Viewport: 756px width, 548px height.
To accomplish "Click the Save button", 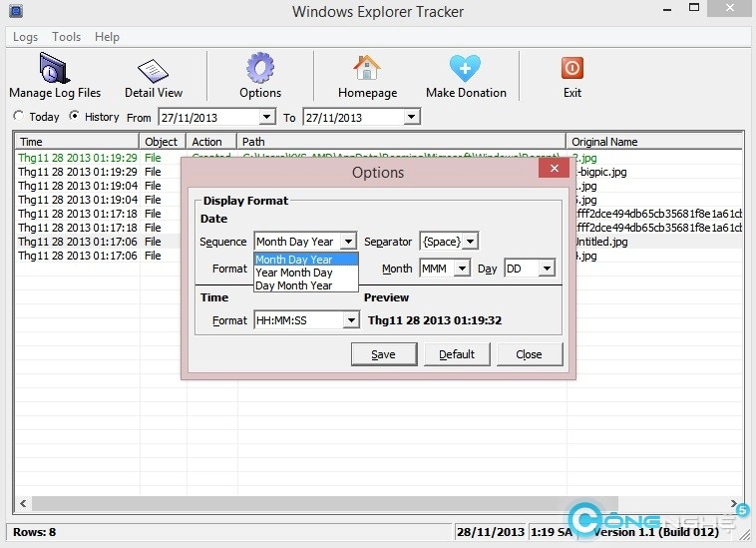I will (384, 354).
